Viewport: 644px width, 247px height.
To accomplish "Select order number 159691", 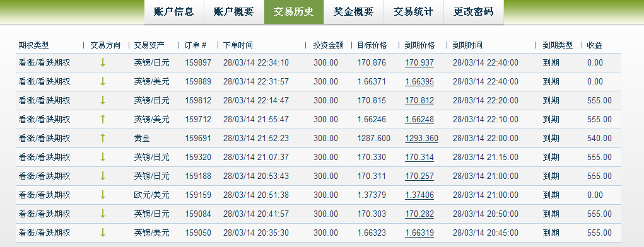I will (x=198, y=138).
